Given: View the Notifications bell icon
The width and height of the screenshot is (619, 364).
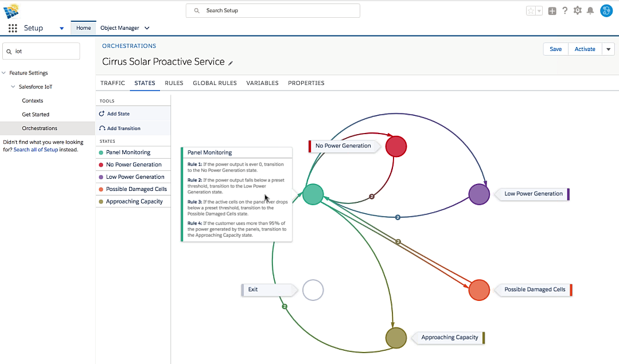Looking at the screenshot, I should pos(590,11).
